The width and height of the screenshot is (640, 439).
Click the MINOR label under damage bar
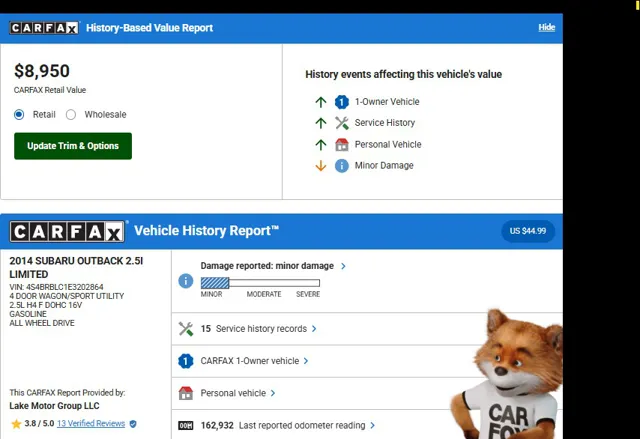211,294
